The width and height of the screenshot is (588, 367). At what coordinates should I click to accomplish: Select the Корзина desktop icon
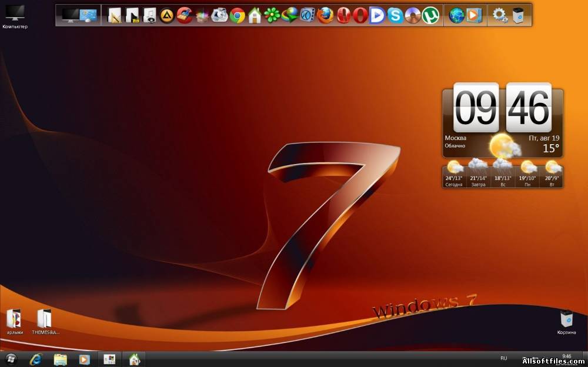point(566,322)
